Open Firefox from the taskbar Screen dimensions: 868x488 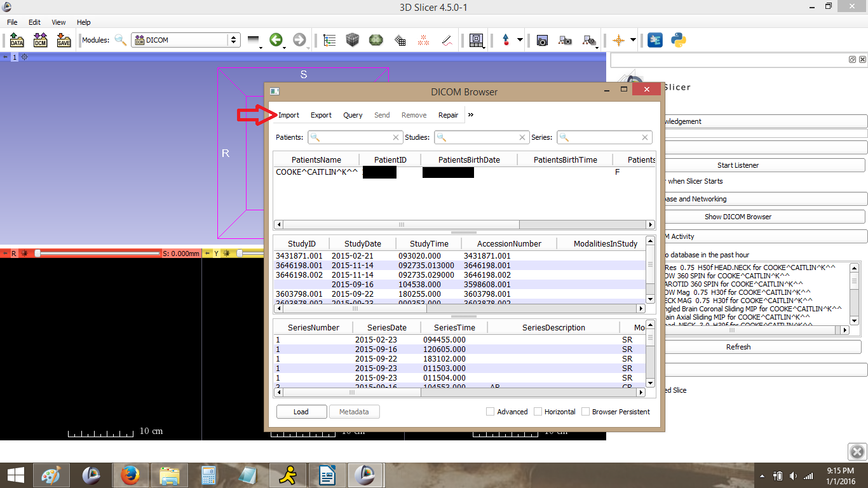(130, 475)
